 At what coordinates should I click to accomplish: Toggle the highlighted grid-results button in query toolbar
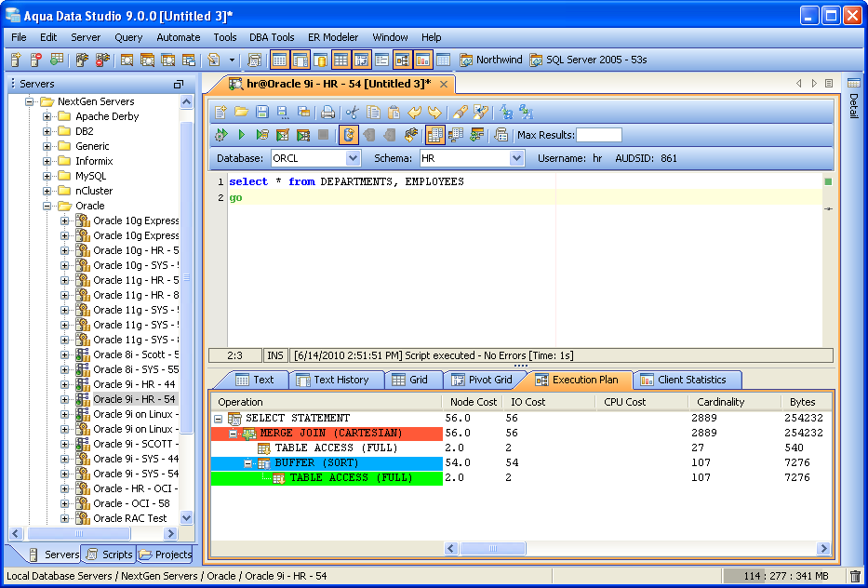[x=435, y=135]
